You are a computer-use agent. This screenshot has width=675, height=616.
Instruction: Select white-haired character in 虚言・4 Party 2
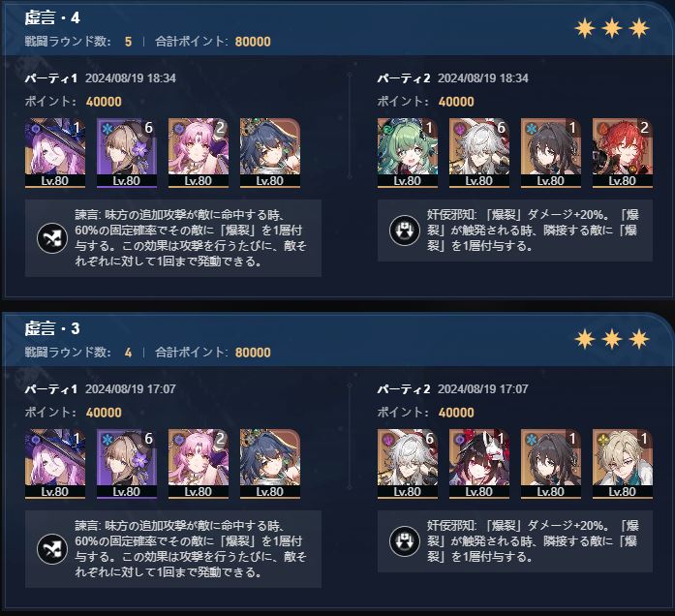[x=479, y=153]
